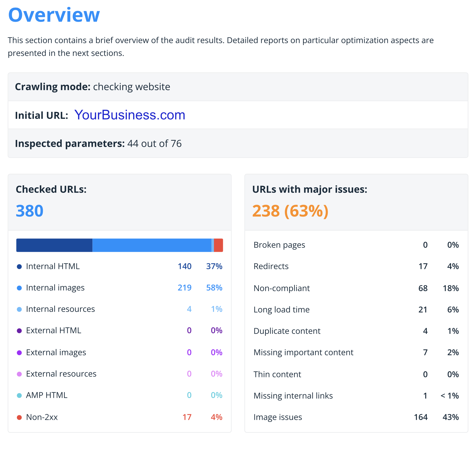Click the Duplicate content issue label
Image resolution: width=476 pixels, height=450 pixels.
[x=287, y=331]
